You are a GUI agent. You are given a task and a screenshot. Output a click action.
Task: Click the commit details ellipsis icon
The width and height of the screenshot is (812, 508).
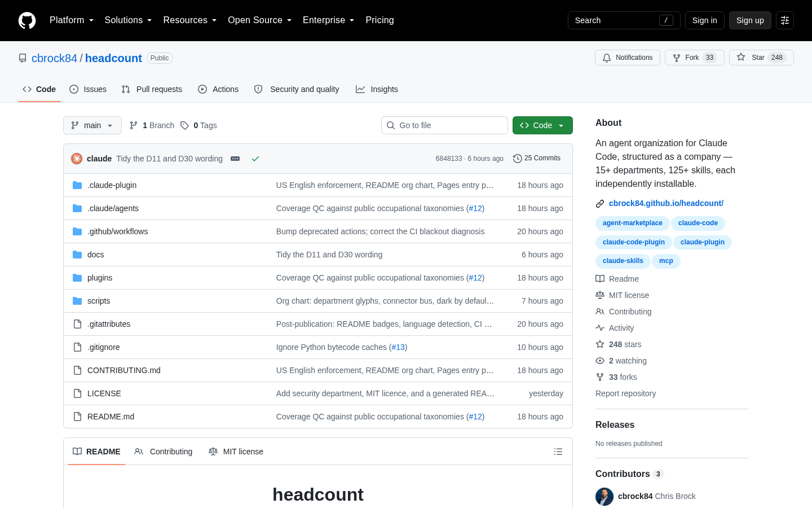[x=235, y=159]
